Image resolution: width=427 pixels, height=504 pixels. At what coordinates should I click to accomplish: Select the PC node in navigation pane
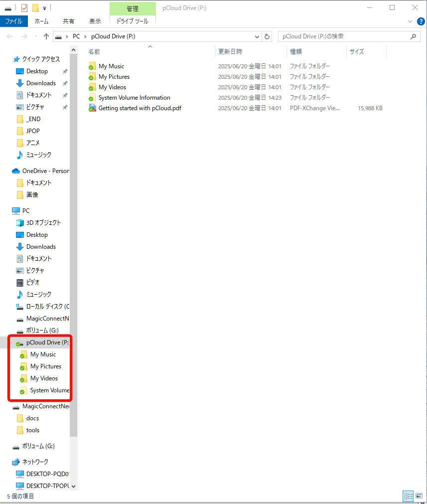[x=26, y=211]
